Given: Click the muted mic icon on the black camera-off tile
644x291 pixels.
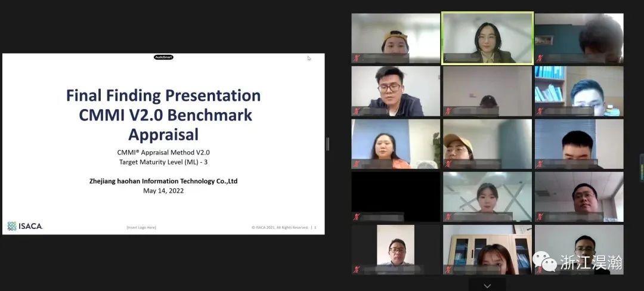Looking at the screenshot, I should click(357, 217).
